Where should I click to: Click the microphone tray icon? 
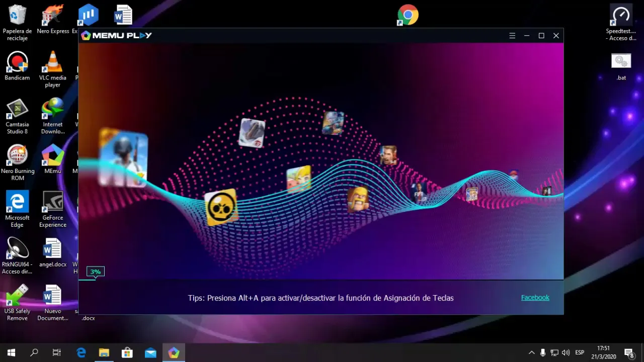click(543, 353)
